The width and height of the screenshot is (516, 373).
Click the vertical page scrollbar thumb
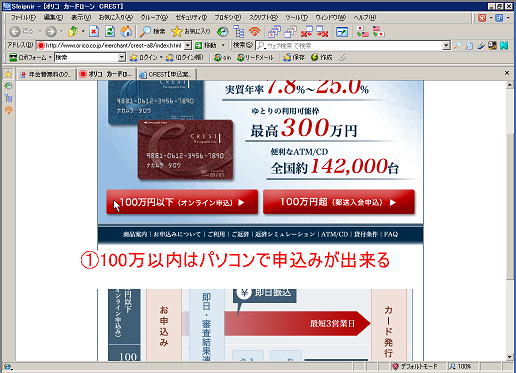510,206
